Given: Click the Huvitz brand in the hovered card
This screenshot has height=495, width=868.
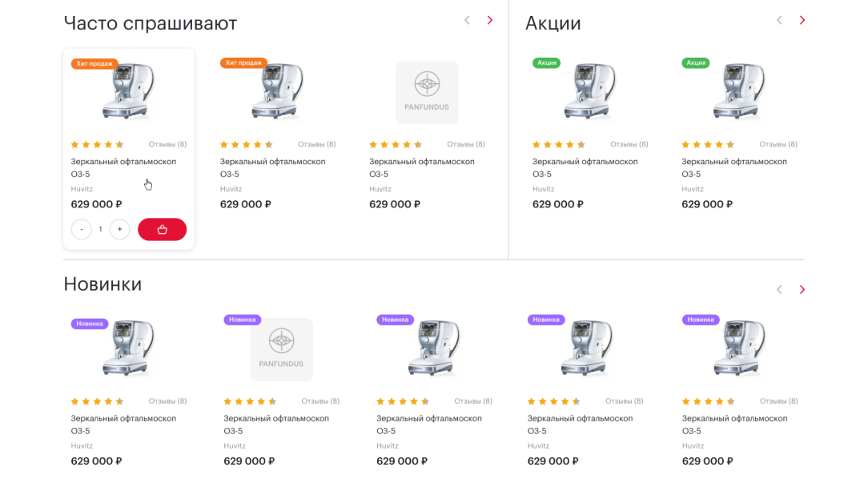Looking at the screenshot, I should pos(82,189).
